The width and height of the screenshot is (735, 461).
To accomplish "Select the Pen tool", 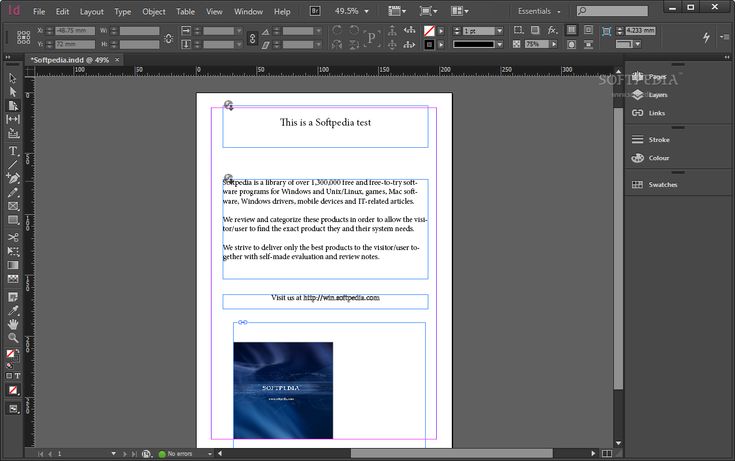I will (13, 178).
